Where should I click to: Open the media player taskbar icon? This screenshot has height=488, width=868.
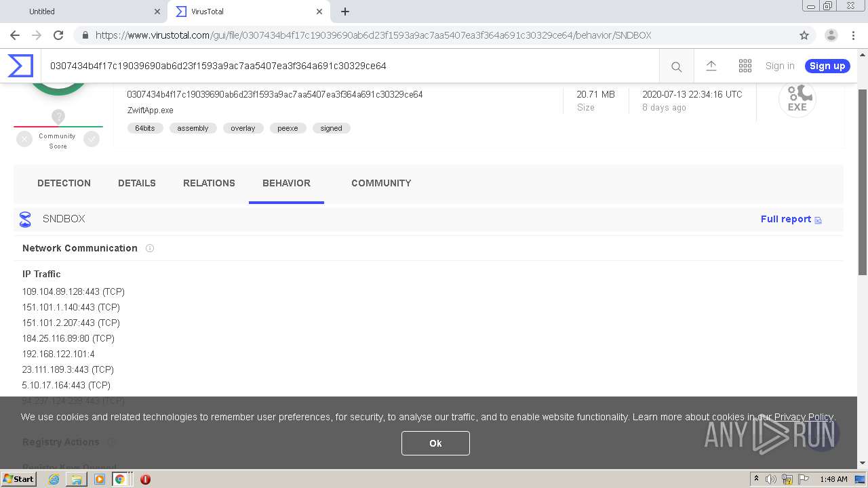coord(100,479)
